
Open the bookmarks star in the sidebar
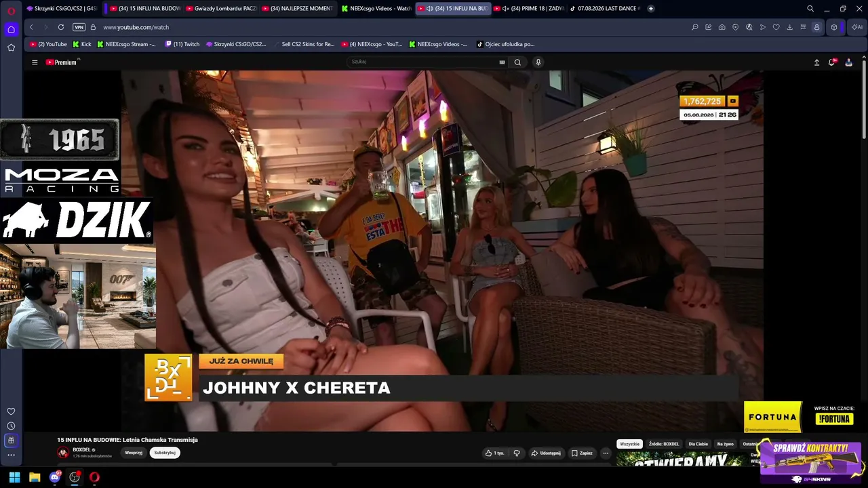(x=11, y=47)
